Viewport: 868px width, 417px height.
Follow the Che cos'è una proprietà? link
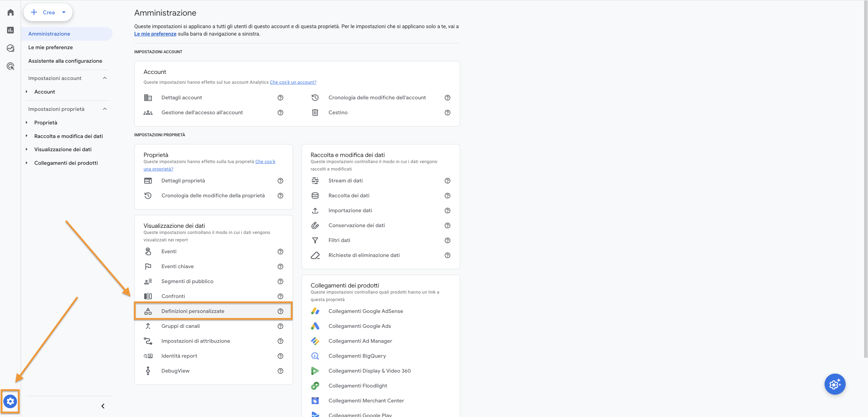point(209,165)
